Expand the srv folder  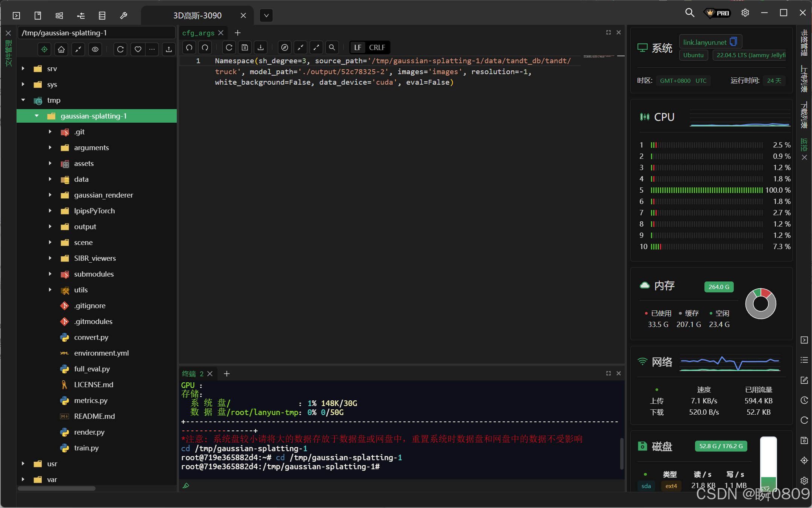(23, 68)
